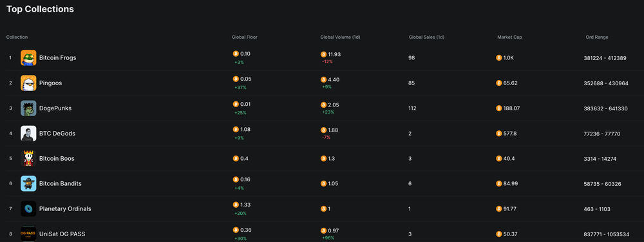Click the Bitcoin icon beside floor 0.16
644x242 pixels.
236,179
